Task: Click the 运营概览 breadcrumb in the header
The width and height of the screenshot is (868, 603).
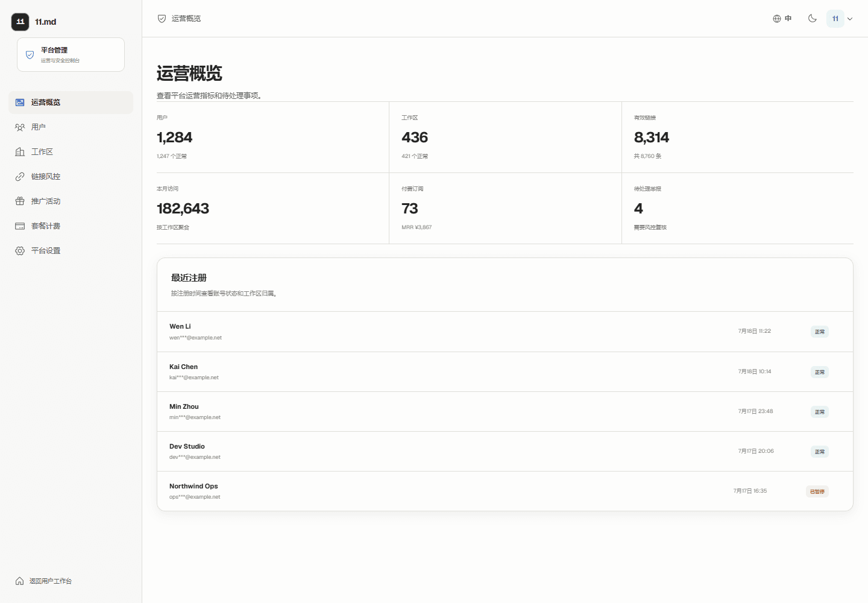Action: (x=186, y=19)
